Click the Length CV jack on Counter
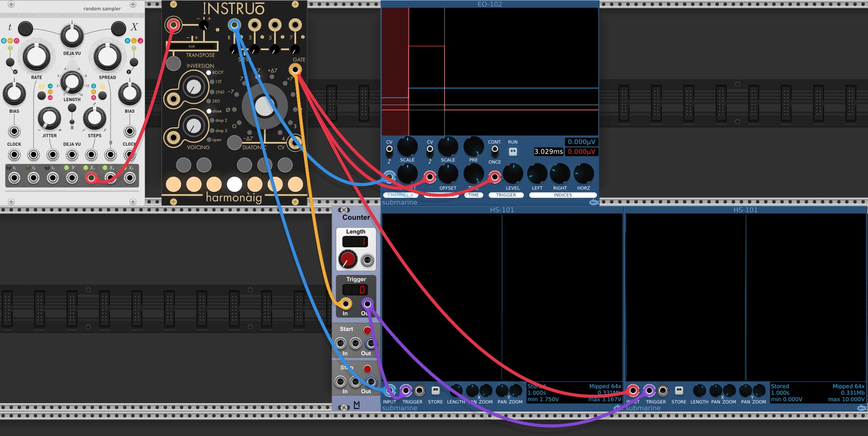The height and width of the screenshot is (436, 868). [368, 260]
